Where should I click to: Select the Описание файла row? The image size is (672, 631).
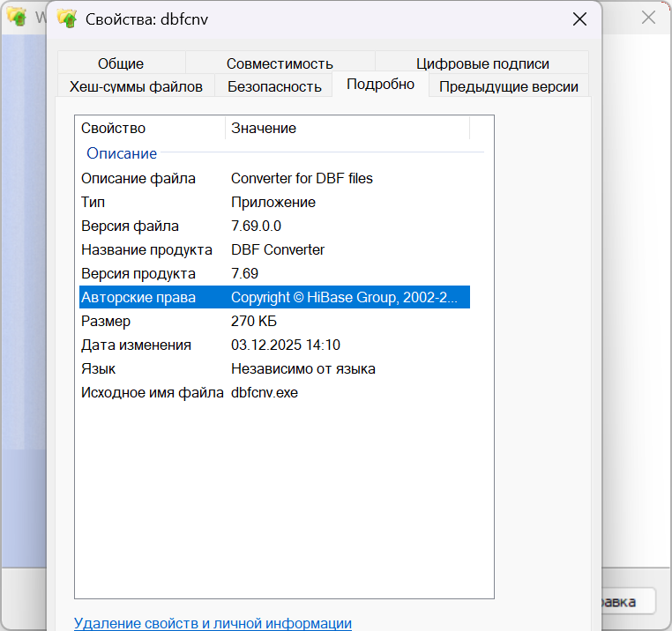coord(275,178)
